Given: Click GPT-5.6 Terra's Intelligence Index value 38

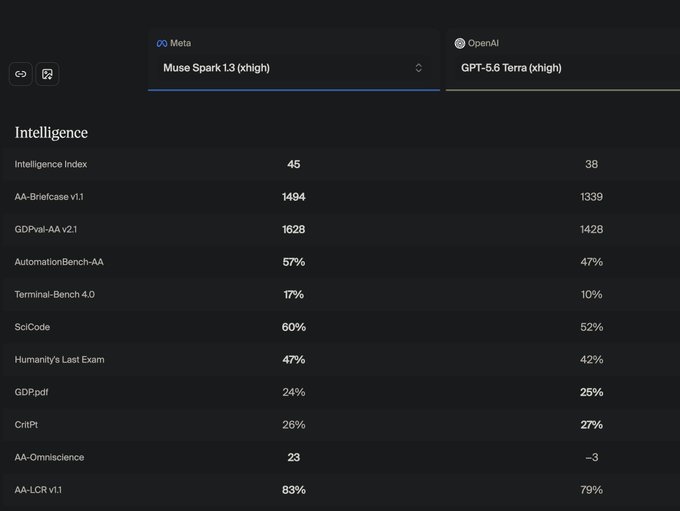Looking at the screenshot, I should [592, 164].
